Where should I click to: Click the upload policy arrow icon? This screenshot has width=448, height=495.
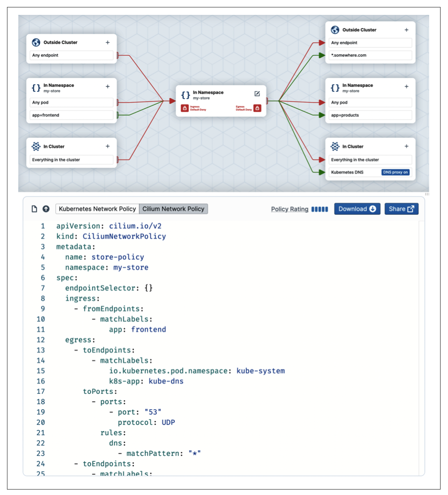(46, 209)
